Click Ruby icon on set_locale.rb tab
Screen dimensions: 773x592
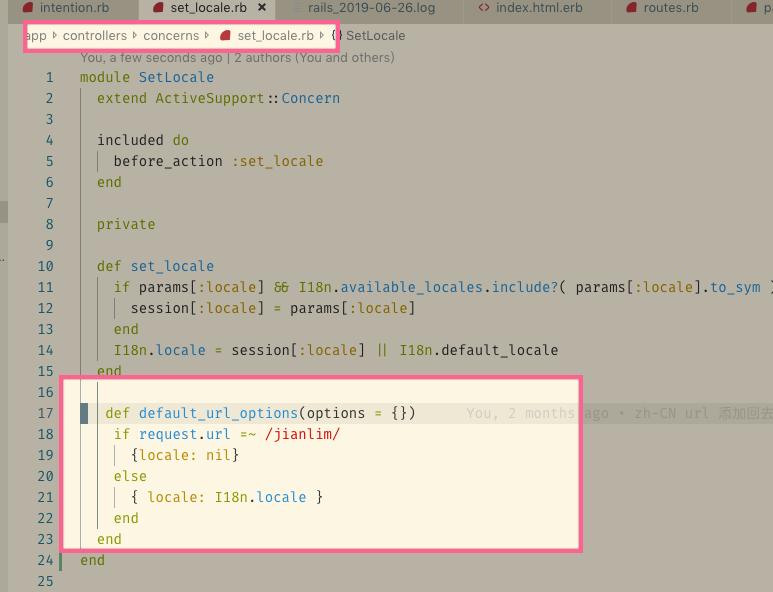(158, 7)
